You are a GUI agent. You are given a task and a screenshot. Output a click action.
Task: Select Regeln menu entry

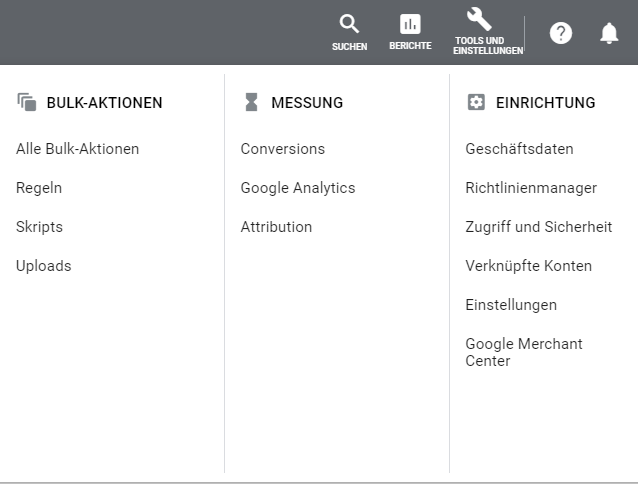point(39,188)
